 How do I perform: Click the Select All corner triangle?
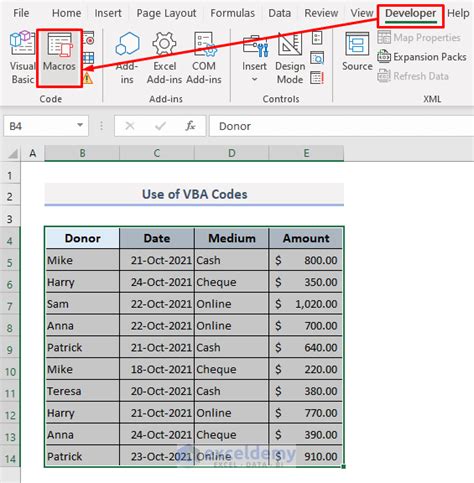tap(12, 153)
